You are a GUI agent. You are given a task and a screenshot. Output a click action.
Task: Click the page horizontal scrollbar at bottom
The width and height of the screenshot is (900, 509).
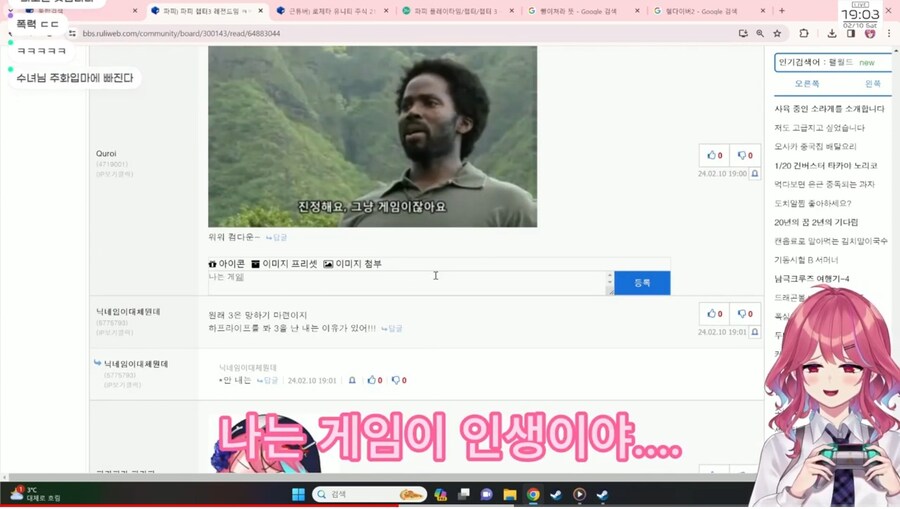[379, 477]
